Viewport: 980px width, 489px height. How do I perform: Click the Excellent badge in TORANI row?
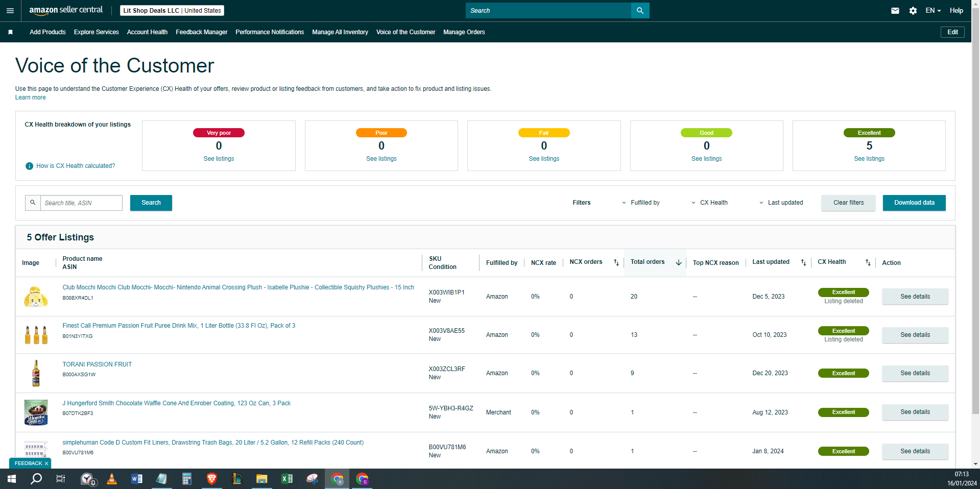[x=844, y=373]
